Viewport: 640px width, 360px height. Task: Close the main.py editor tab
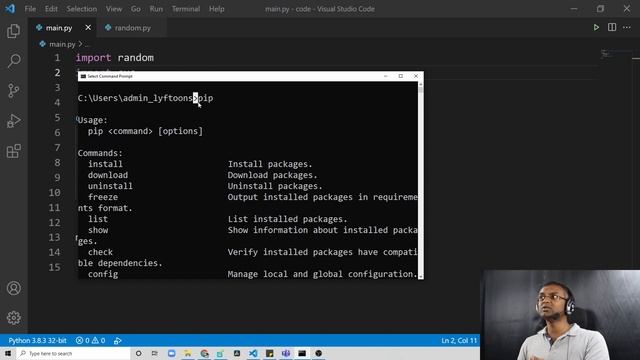coord(88,27)
